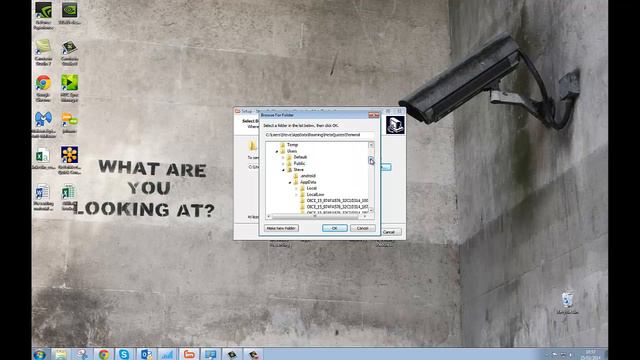Open the join.me desktop shortcut

(x=69, y=122)
